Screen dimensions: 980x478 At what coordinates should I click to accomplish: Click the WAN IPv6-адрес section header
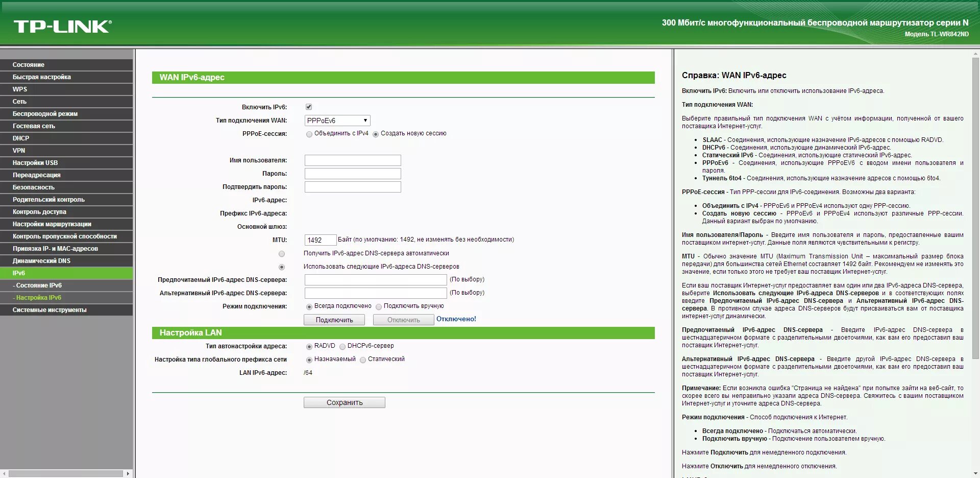pos(403,78)
